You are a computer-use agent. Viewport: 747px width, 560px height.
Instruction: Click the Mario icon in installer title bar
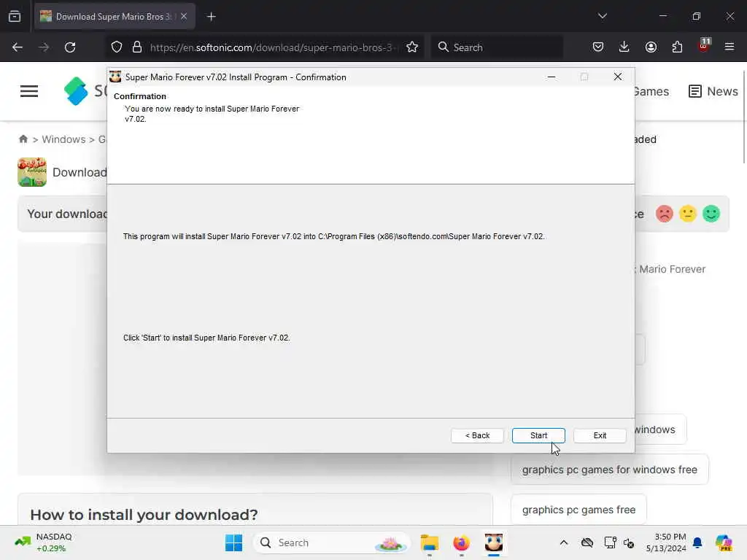[115, 77]
